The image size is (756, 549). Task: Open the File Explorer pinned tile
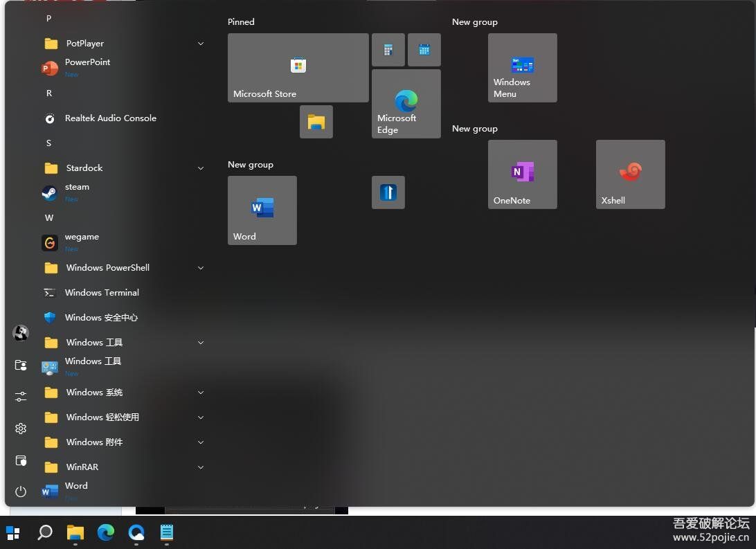click(x=316, y=121)
